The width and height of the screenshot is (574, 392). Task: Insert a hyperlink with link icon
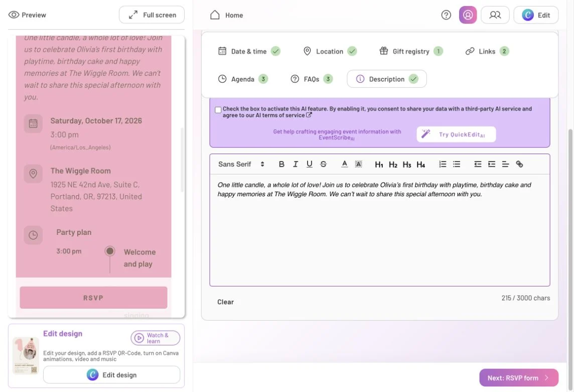pos(519,164)
